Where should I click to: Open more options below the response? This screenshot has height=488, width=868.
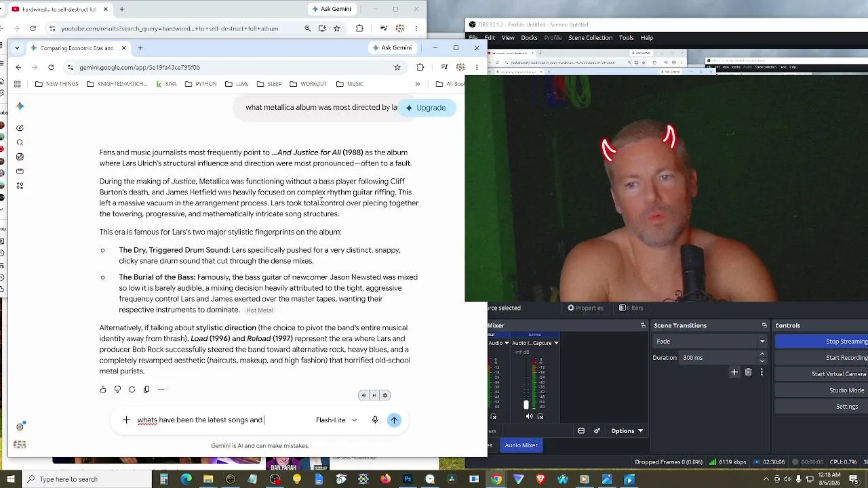coord(161,390)
